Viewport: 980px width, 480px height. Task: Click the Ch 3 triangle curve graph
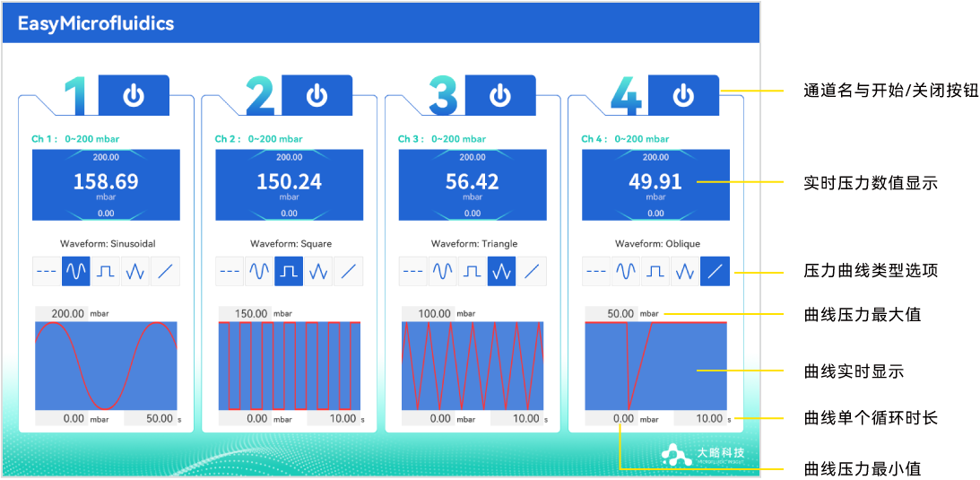[473, 366]
